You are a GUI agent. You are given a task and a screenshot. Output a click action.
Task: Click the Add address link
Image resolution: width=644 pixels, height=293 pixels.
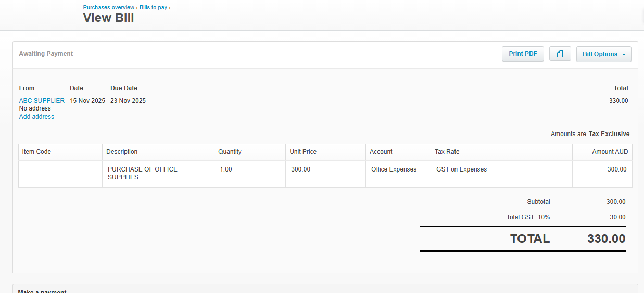[x=36, y=117]
